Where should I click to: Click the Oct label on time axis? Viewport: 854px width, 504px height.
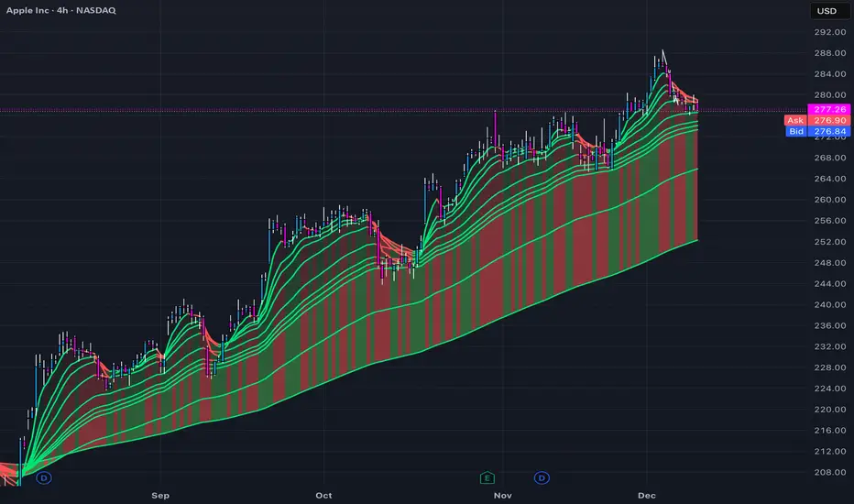pyautogui.click(x=323, y=495)
